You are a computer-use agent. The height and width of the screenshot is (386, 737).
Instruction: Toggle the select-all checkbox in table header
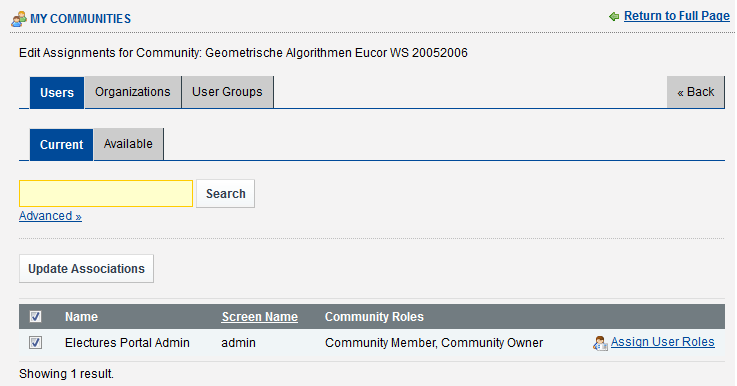35,316
